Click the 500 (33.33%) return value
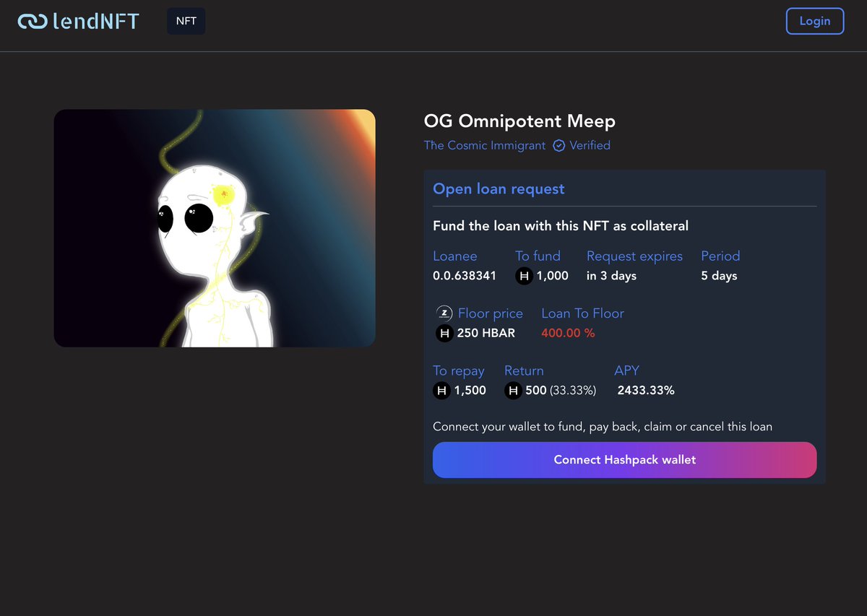 point(561,391)
